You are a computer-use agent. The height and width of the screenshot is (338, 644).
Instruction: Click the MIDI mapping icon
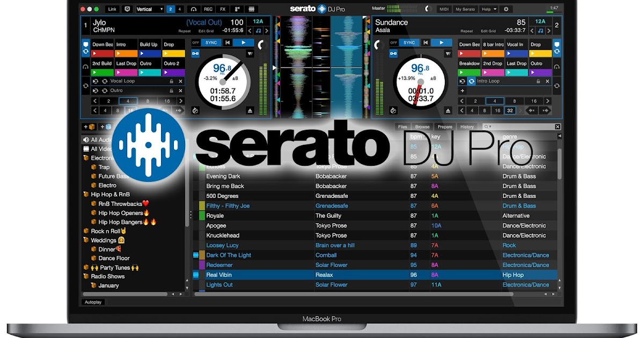[x=443, y=9]
